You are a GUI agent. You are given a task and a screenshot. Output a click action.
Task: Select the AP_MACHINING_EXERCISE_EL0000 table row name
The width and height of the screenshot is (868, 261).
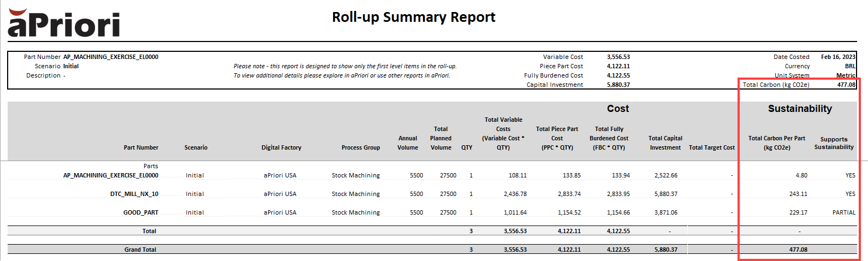(x=111, y=175)
